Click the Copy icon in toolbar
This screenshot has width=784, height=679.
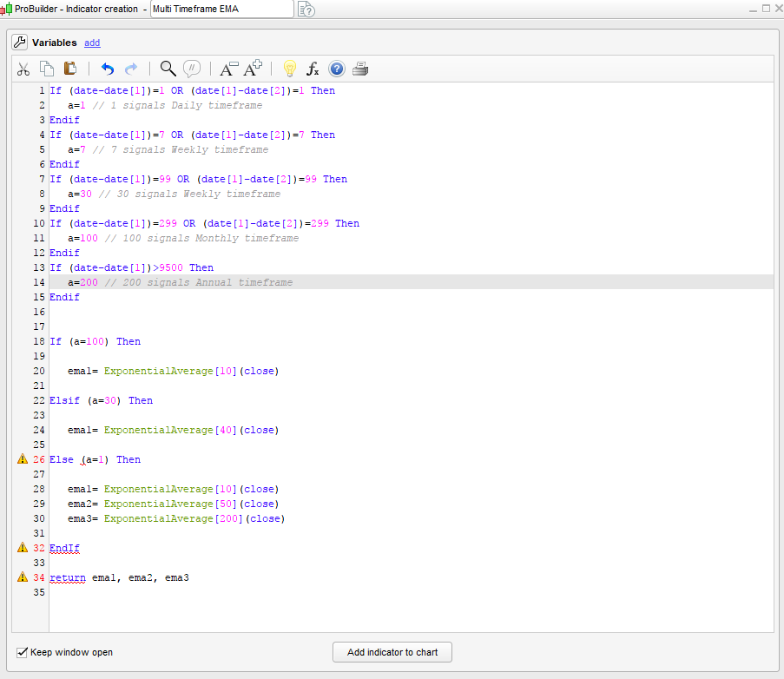tap(47, 69)
